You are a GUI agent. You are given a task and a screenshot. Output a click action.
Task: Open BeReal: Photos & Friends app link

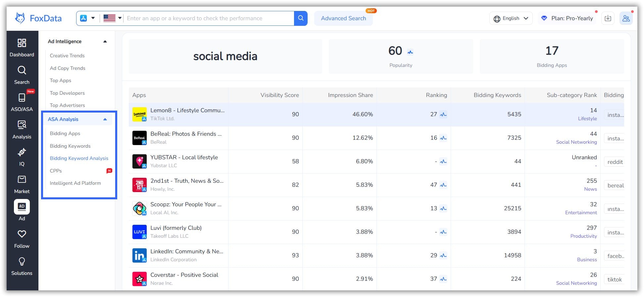(x=186, y=134)
